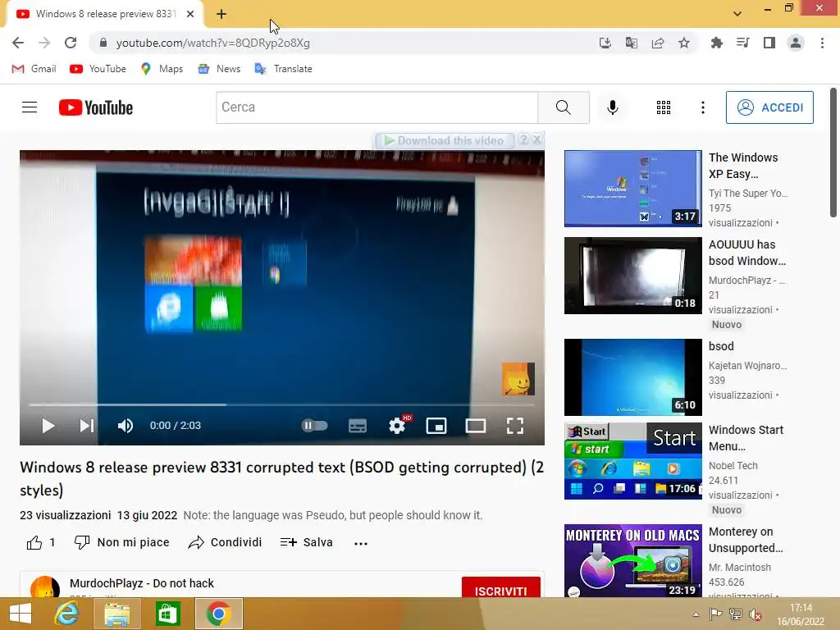Open the YouTube hamburger guide menu
840x630 pixels.
click(30, 107)
